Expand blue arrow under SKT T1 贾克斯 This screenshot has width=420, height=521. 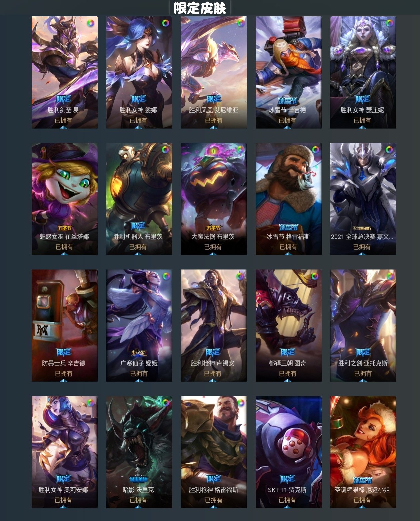pyautogui.click(x=288, y=507)
